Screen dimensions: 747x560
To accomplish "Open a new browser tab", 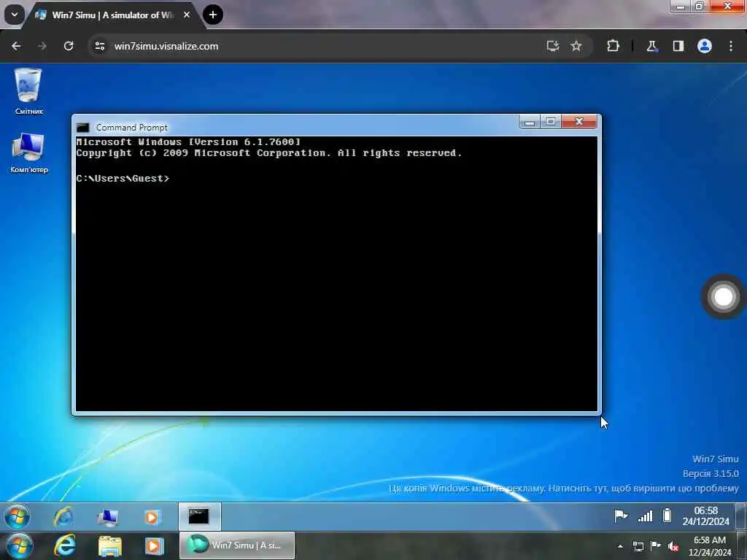I will click(x=213, y=15).
